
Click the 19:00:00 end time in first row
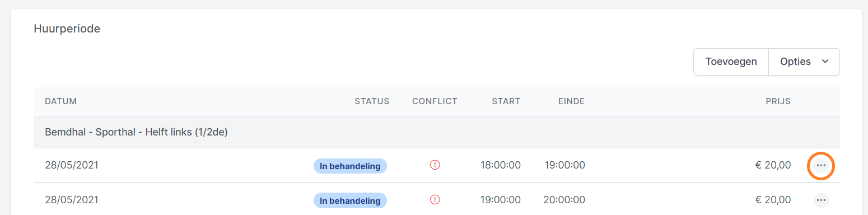[564, 165]
